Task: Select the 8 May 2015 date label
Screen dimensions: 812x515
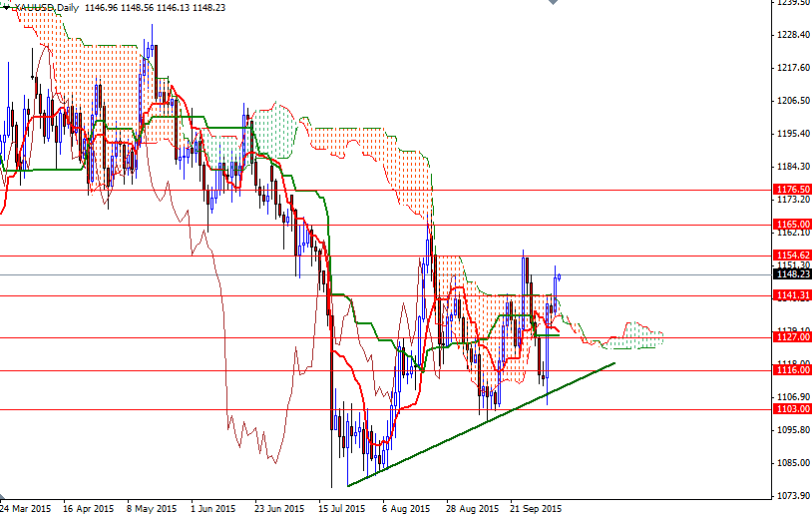Action: coord(151,508)
